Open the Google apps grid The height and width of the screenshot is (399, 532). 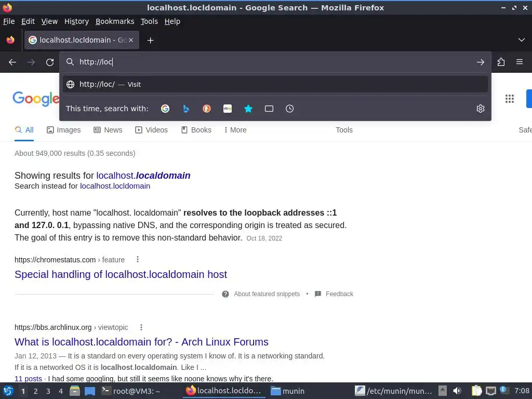[x=510, y=99]
